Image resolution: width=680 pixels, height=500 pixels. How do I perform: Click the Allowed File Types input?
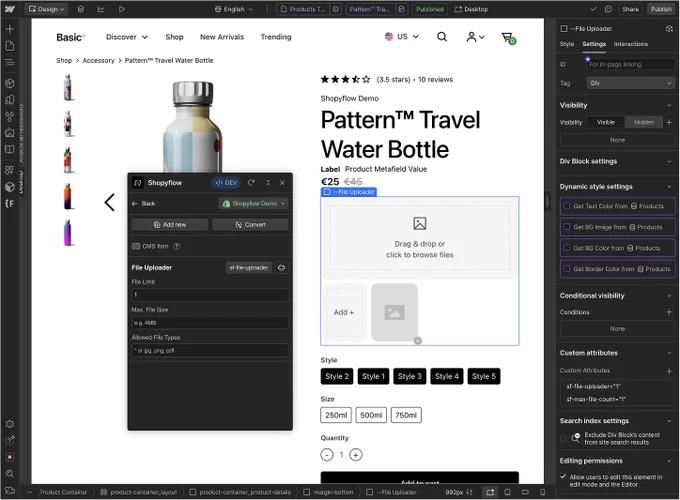coord(210,350)
